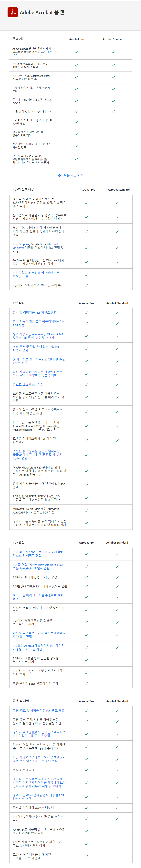The height and width of the screenshot is (868, 141).
Task: Click the plus icon beside 모든 기능 보기
Action: click(x=59, y=175)
